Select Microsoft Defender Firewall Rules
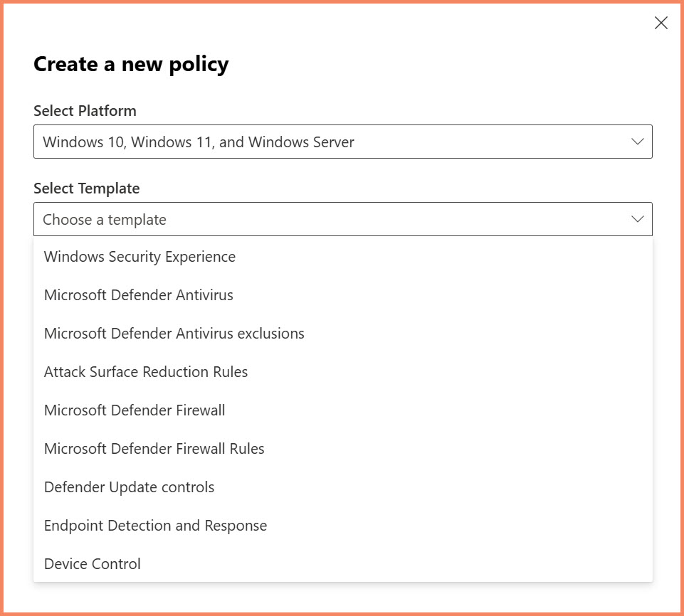The height and width of the screenshot is (616, 684). pos(343,449)
